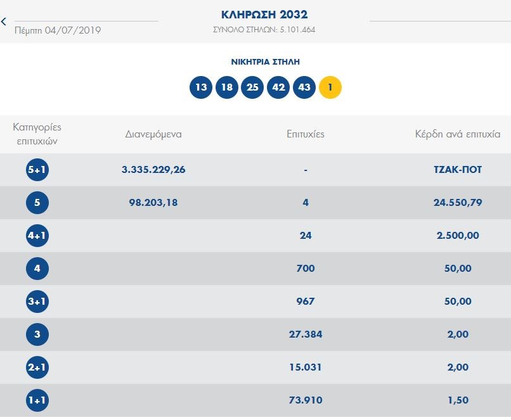Click the ΝΙΚΗΤΡΙΑ ΣΤΗΛΗ label
The image size is (511, 420).
click(265, 62)
